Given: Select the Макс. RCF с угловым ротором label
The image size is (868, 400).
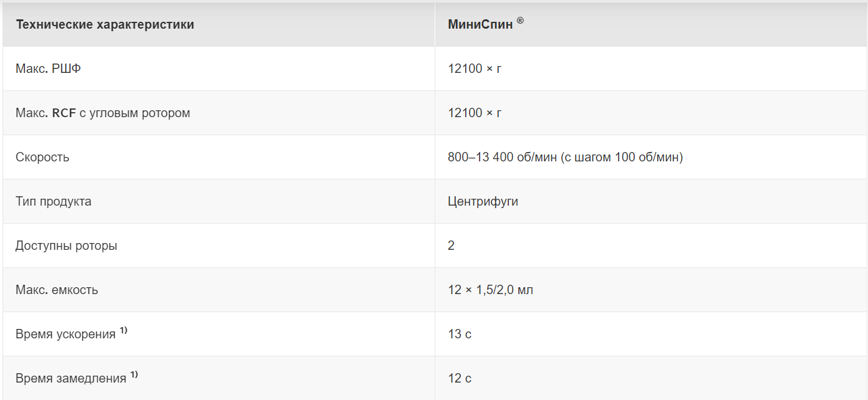Looking at the screenshot, I should [103, 113].
